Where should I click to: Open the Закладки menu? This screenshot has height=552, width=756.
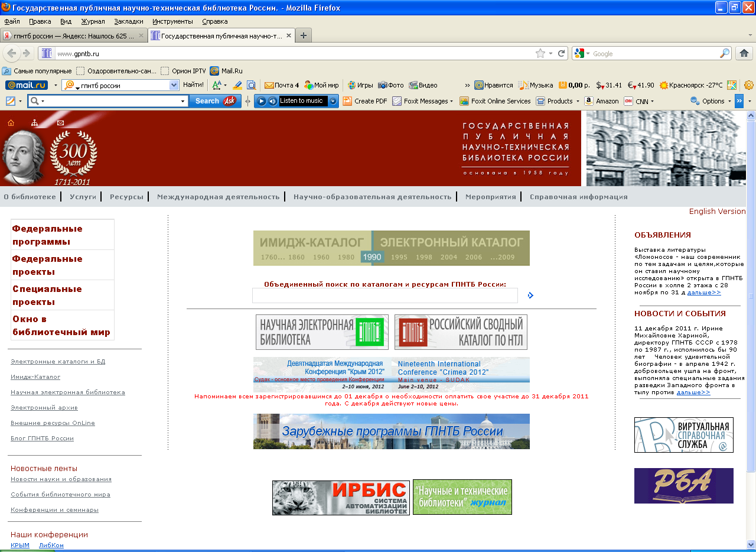coord(129,21)
